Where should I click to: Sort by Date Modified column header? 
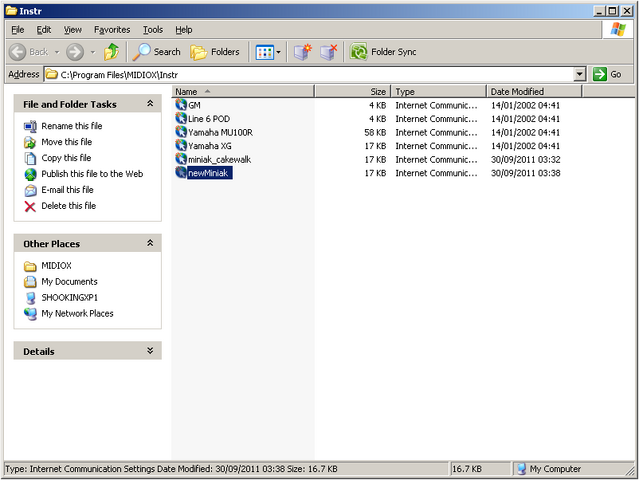tap(534, 91)
